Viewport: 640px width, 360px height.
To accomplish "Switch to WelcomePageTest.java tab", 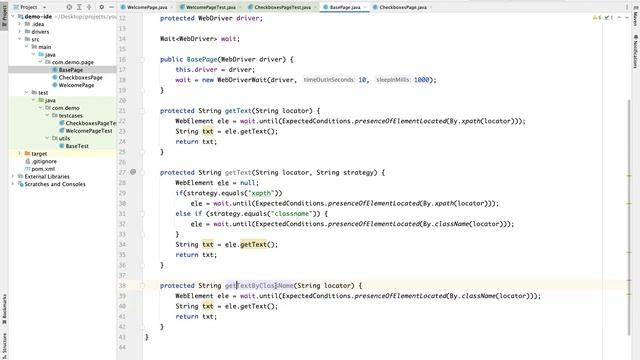I will click(x=211, y=7).
